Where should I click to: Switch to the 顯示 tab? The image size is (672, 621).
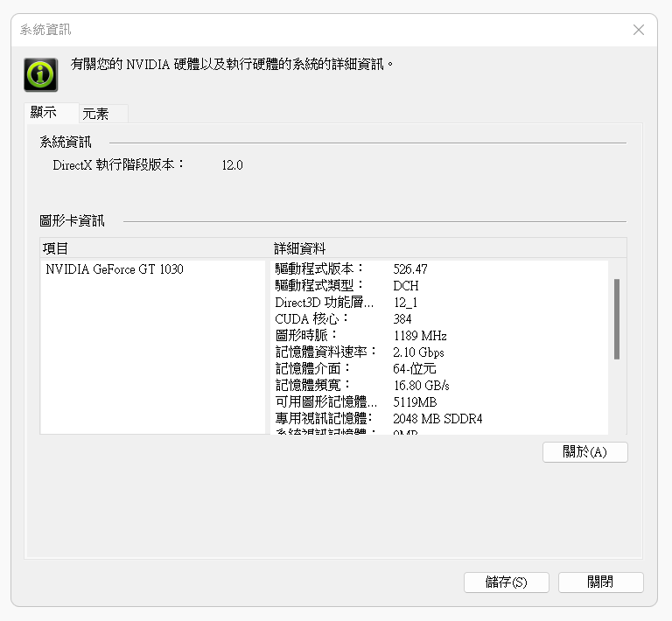point(52,113)
